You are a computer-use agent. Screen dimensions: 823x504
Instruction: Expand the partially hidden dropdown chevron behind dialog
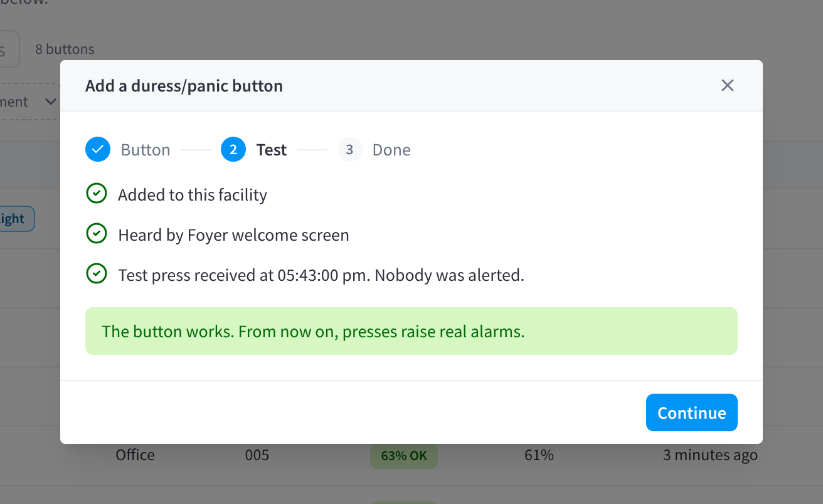(x=51, y=102)
